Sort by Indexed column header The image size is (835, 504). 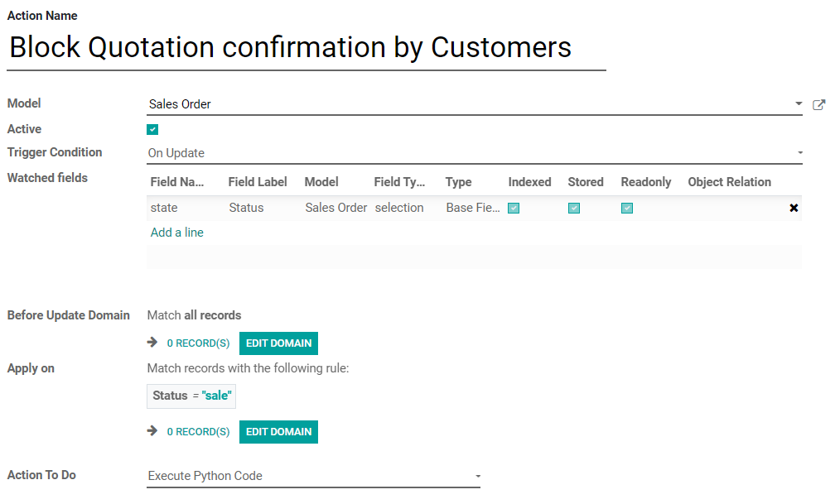coord(529,182)
